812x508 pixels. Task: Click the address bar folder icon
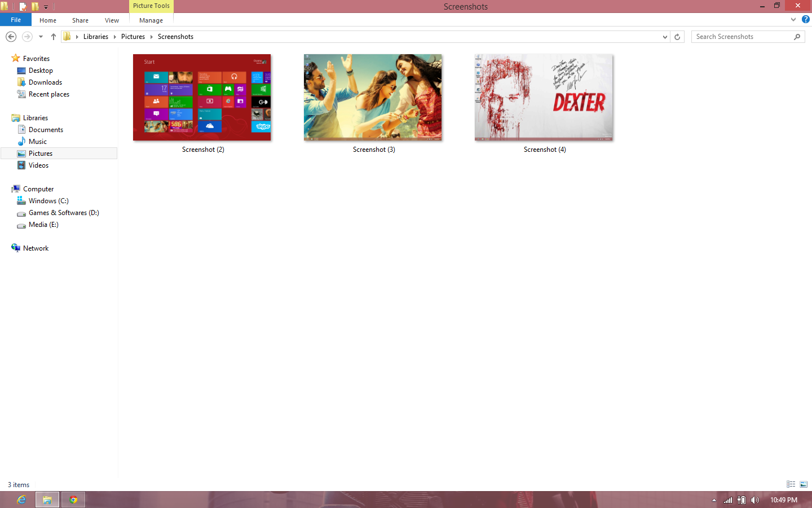(67, 37)
